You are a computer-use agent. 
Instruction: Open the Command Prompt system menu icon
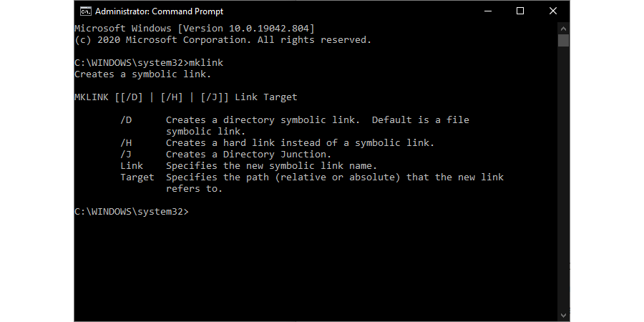pyautogui.click(x=85, y=11)
